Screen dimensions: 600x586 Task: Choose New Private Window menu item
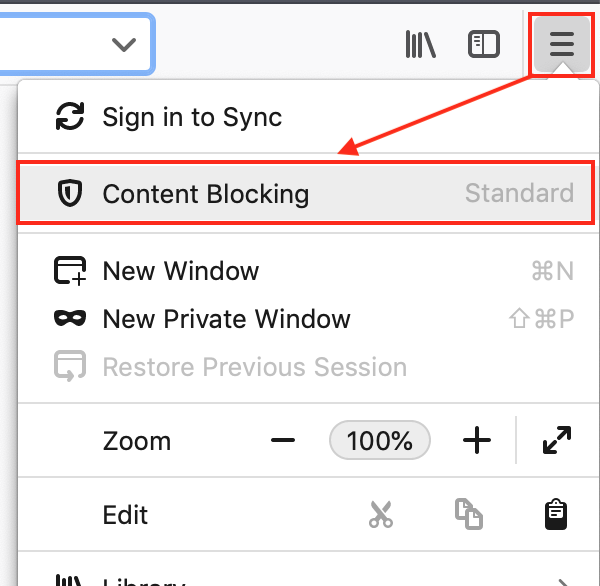226,319
